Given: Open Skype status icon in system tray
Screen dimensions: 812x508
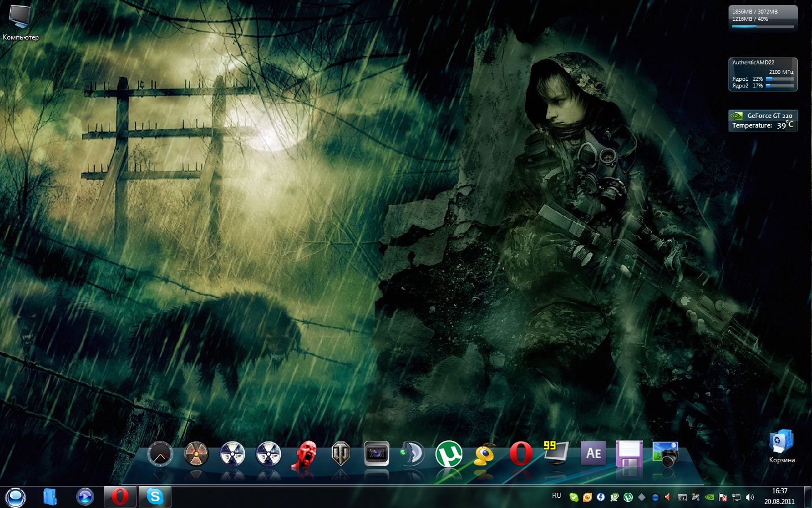Looking at the screenshot, I should [x=573, y=497].
